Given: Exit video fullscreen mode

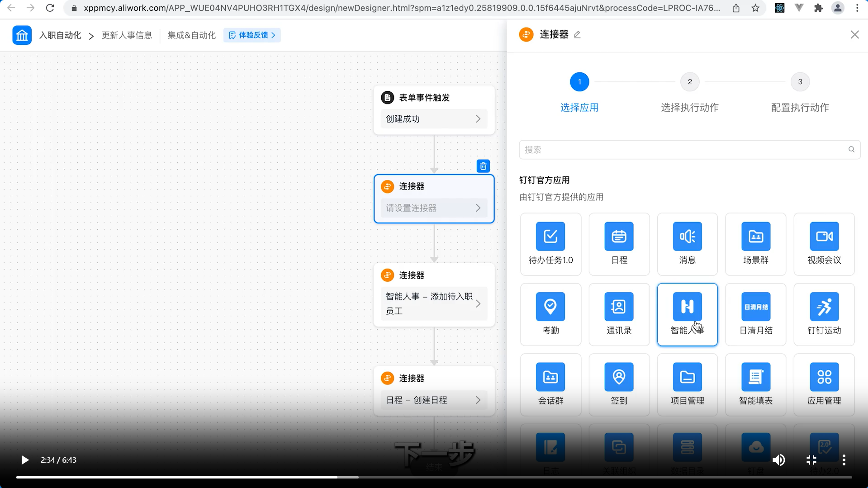Looking at the screenshot, I should (811, 460).
